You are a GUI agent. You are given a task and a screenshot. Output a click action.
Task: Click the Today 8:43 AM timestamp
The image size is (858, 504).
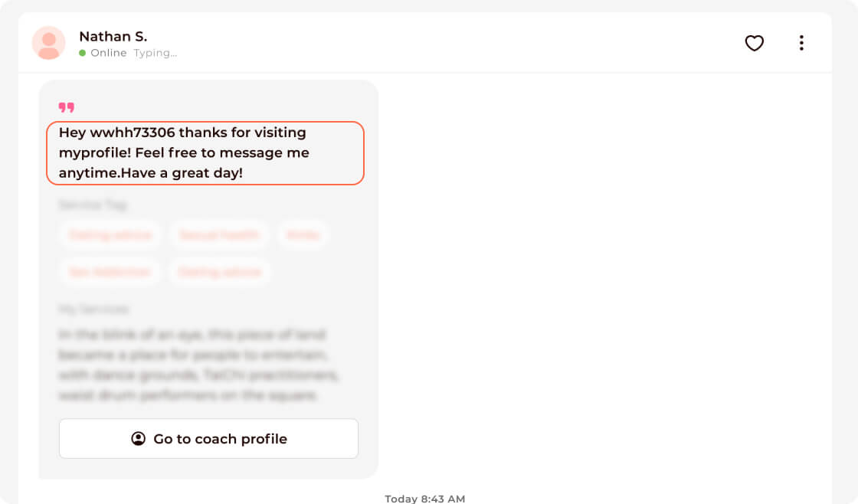pyautogui.click(x=424, y=499)
